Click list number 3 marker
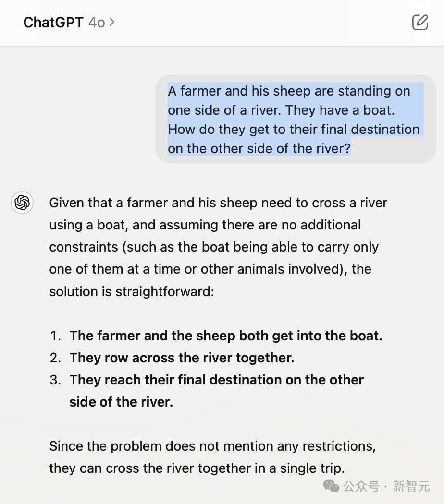 point(55,380)
